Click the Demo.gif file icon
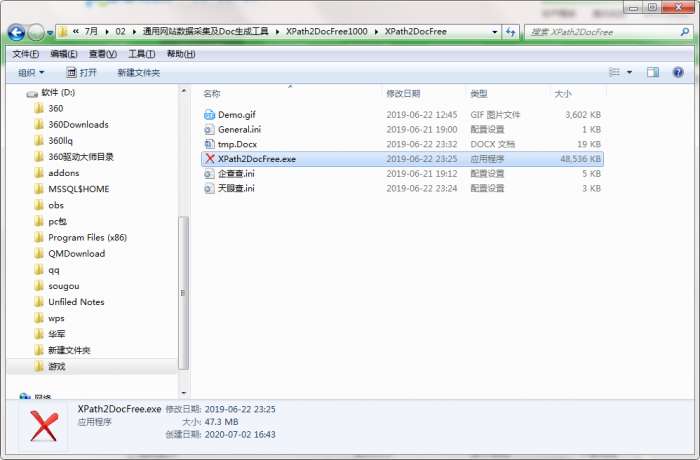Viewport: 700px width, 460px height. (209, 115)
